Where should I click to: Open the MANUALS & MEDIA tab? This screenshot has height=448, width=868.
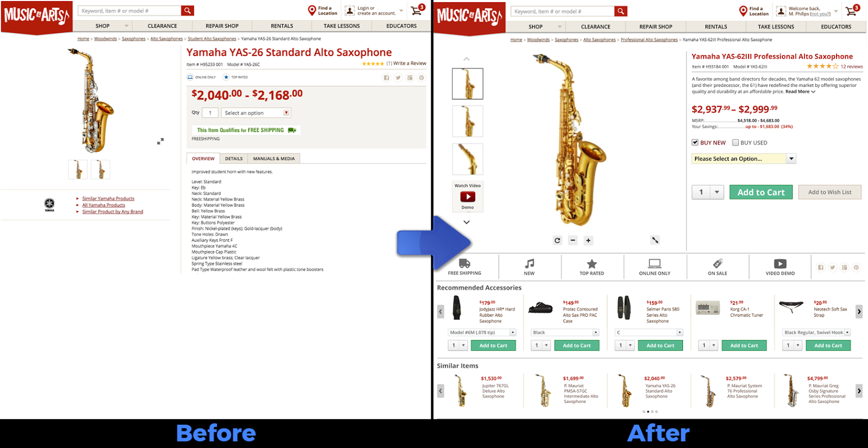pyautogui.click(x=274, y=159)
